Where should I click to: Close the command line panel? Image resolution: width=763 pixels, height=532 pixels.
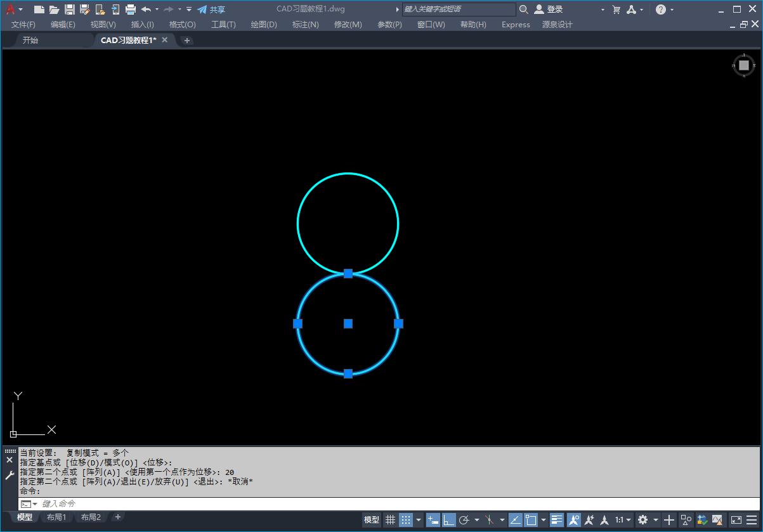(10, 460)
